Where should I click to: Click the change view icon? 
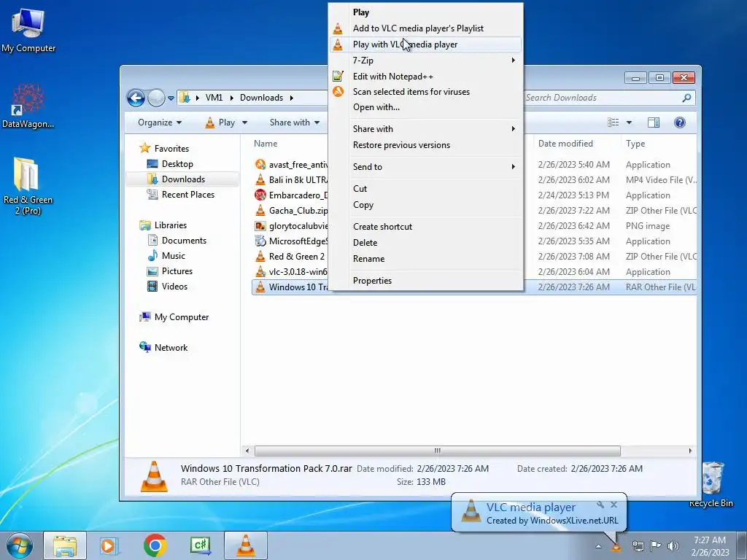[x=613, y=122]
